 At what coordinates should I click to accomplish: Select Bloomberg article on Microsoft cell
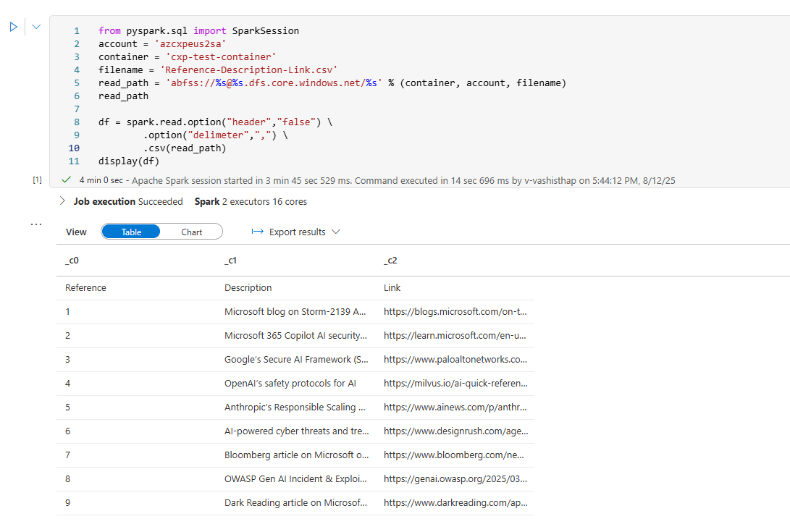(x=297, y=455)
